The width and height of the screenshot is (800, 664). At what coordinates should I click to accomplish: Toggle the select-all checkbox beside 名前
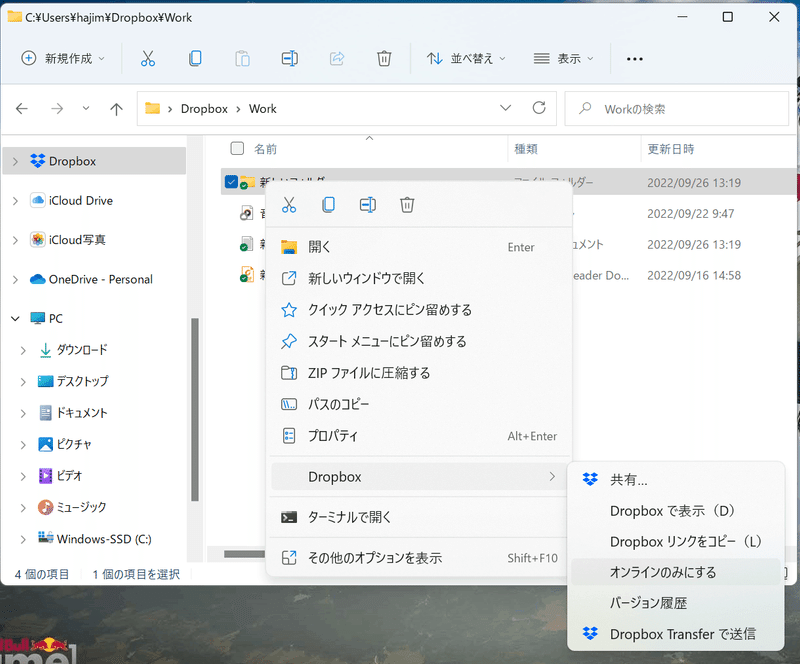(x=237, y=149)
